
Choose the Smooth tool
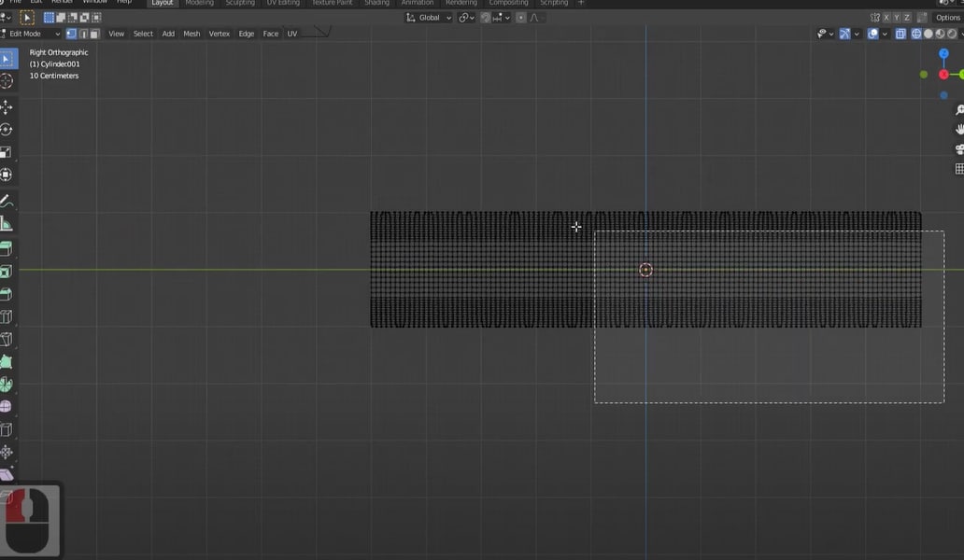pyautogui.click(x=7, y=407)
